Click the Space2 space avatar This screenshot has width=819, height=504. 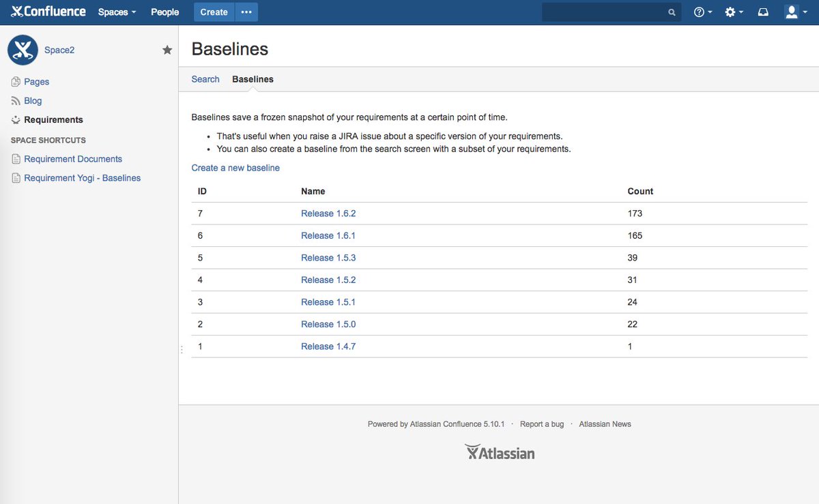(x=23, y=49)
